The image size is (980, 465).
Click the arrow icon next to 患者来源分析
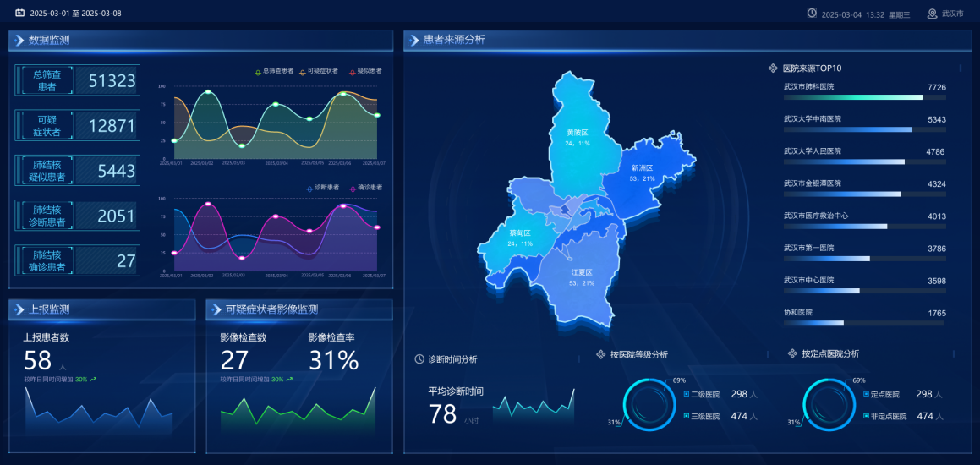click(x=413, y=40)
